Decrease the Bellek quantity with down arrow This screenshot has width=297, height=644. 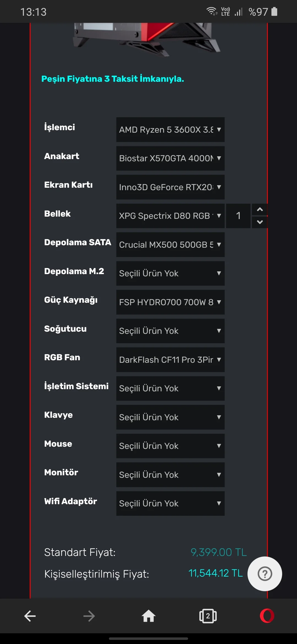[260, 222]
